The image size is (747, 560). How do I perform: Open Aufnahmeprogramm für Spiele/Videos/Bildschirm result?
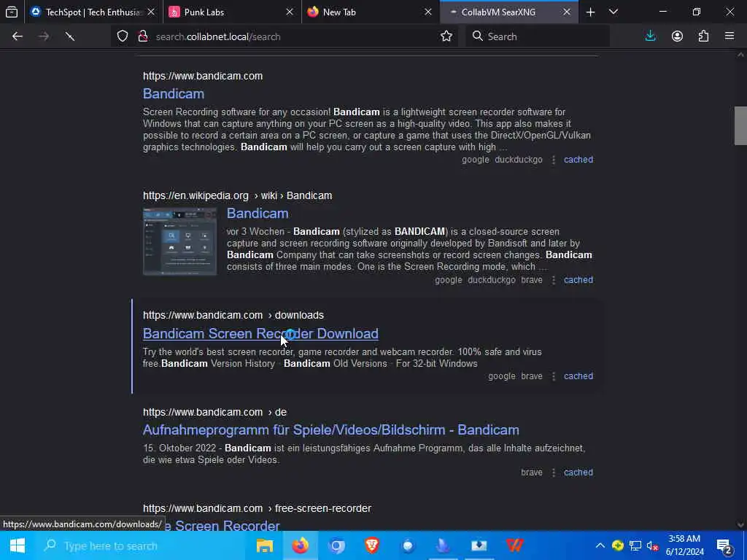[331, 430]
